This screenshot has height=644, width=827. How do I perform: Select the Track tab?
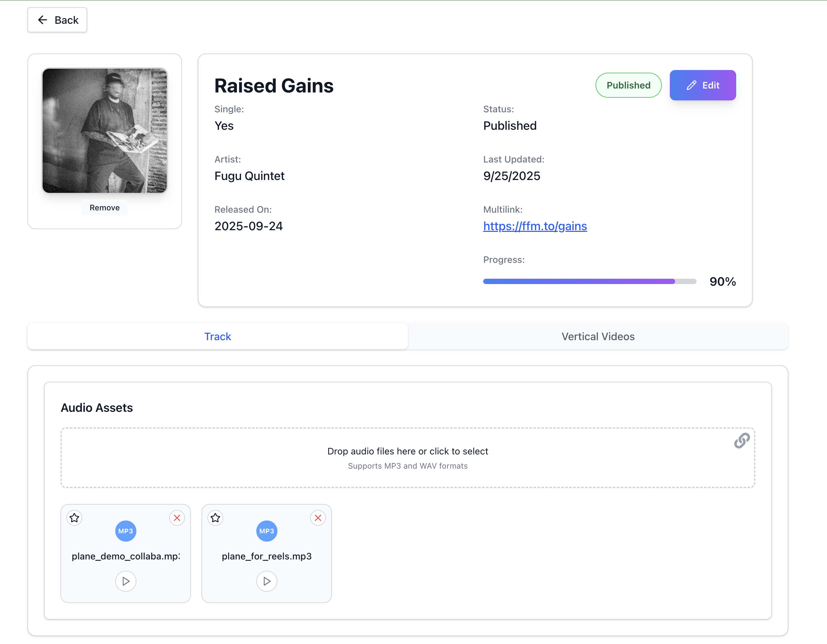217,336
